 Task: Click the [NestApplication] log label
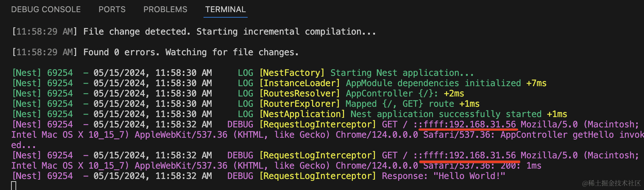pos(302,114)
